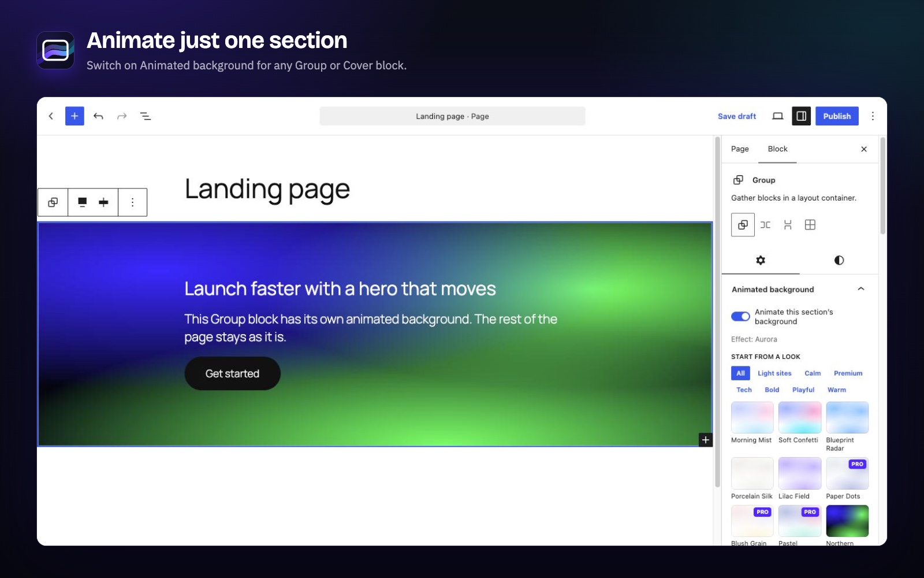Select the Group layout variation

(x=743, y=225)
